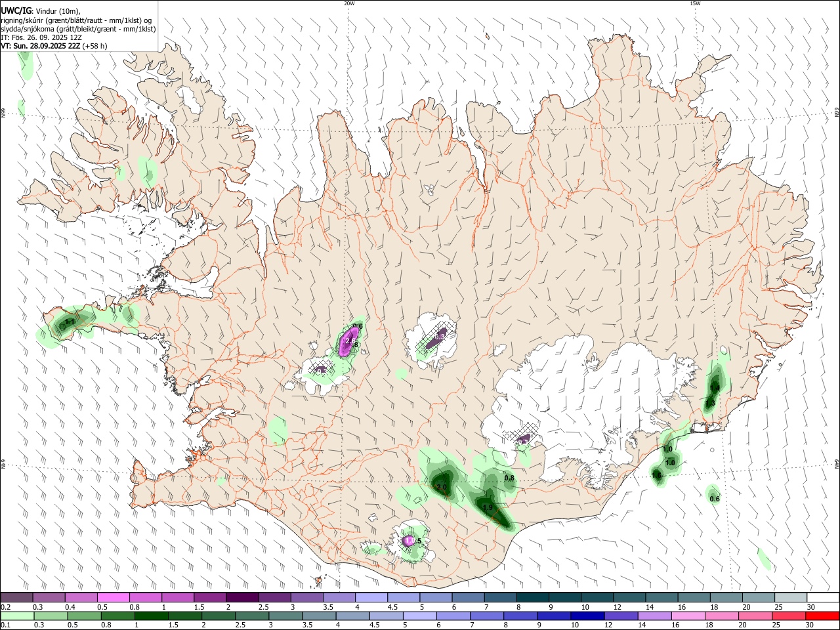Viewport: 840px width, 630px height.
Task: Select the dark teal swatch labeled 8 in top row
Action: coord(532,597)
